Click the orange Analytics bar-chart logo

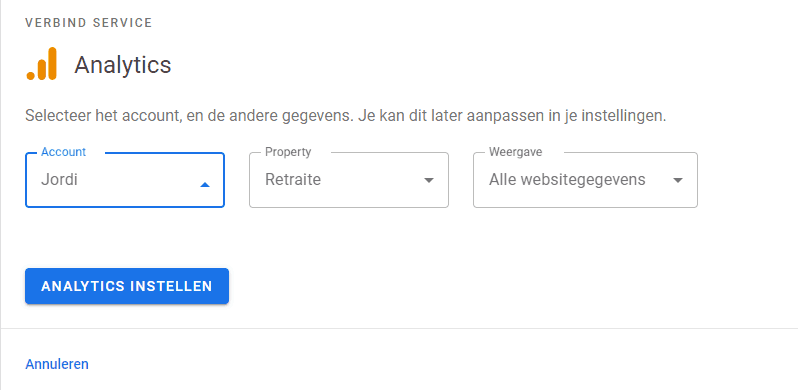42,64
